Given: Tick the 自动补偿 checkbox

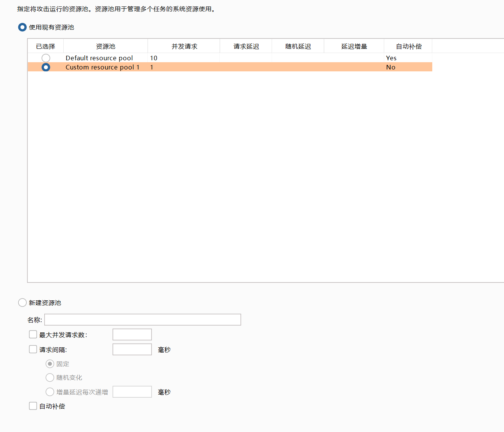Looking at the screenshot, I should (33, 406).
